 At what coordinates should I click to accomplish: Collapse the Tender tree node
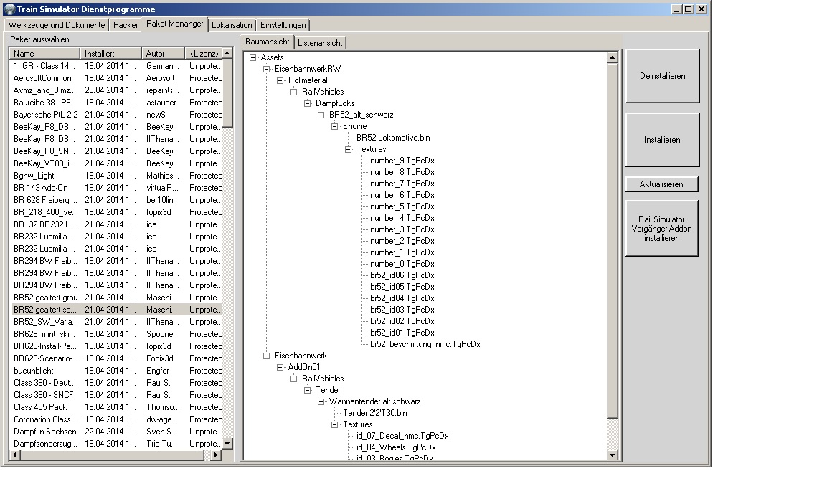click(x=308, y=390)
